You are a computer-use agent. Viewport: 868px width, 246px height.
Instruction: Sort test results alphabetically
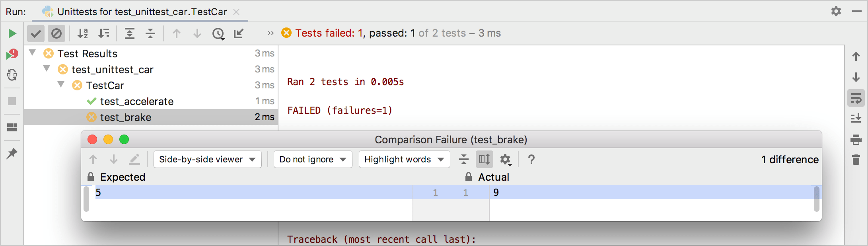83,33
